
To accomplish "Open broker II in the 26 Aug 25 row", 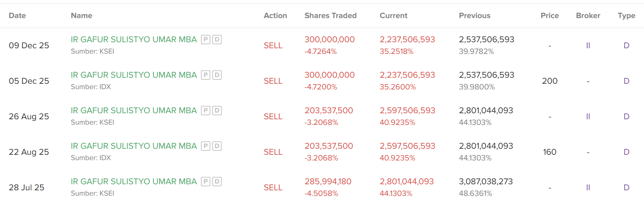I will pos(588,117).
